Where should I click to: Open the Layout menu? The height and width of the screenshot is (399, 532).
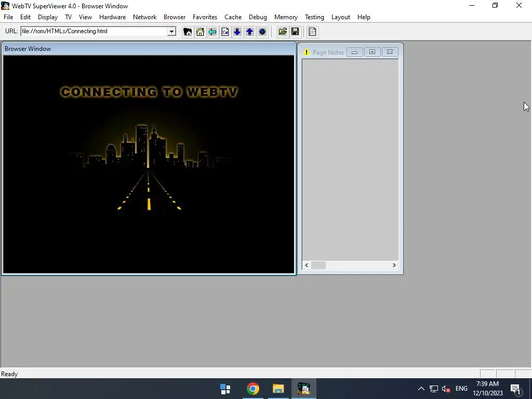click(340, 17)
